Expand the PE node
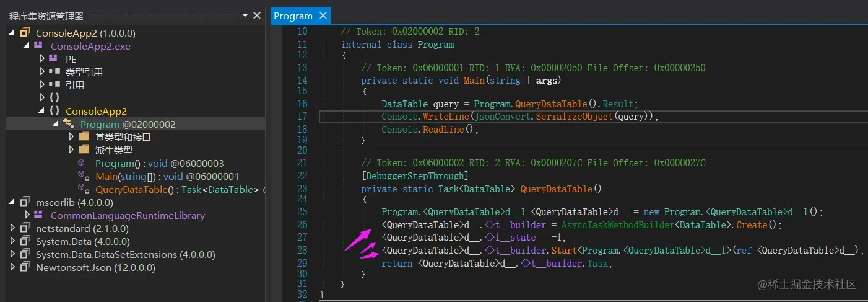Viewport: 868px width, 302px height. [42, 59]
